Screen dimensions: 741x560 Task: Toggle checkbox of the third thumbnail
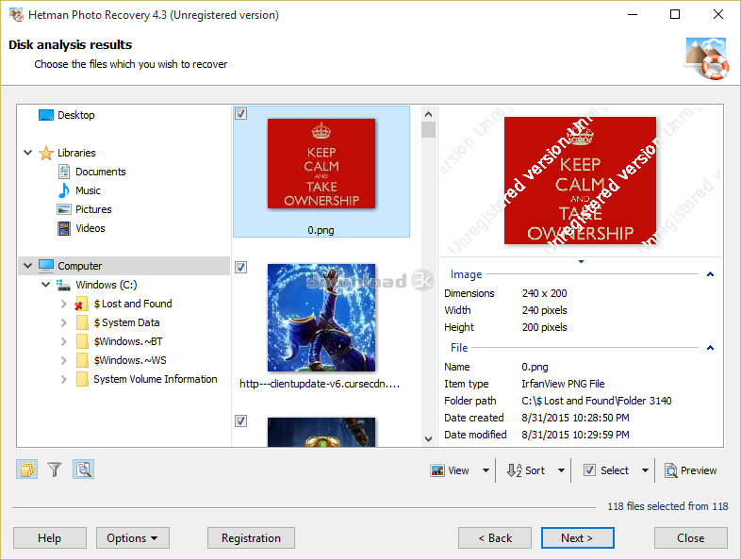pyautogui.click(x=241, y=421)
